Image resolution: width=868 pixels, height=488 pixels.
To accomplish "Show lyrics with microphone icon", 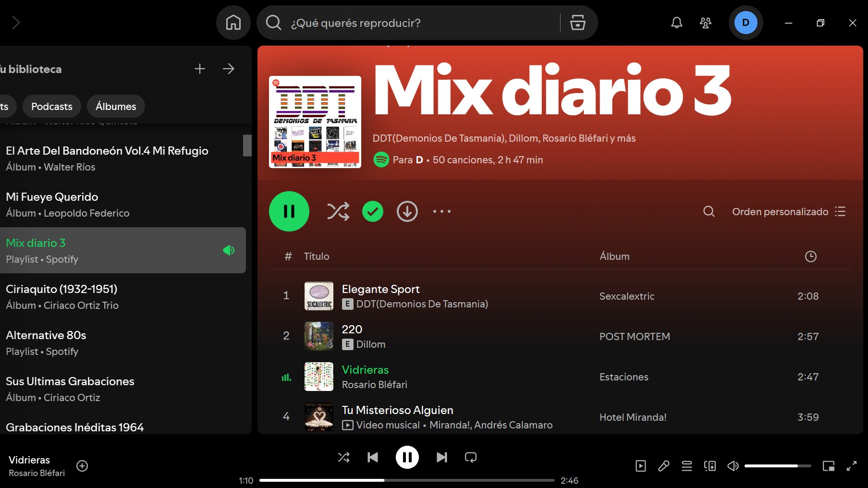I will 664,466.
